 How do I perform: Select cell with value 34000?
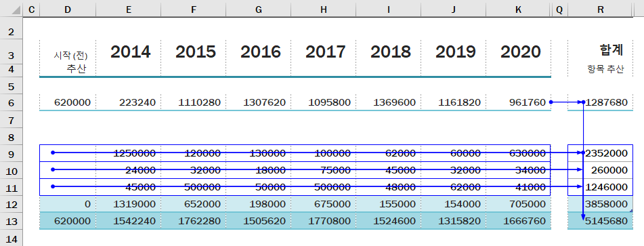[x=518, y=170]
